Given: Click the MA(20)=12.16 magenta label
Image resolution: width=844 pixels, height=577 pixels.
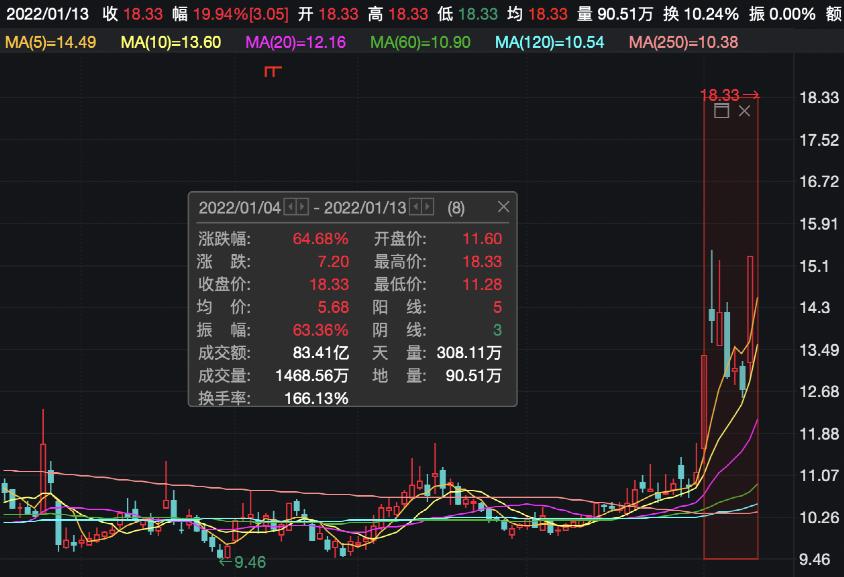Looking at the screenshot, I should [x=296, y=42].
